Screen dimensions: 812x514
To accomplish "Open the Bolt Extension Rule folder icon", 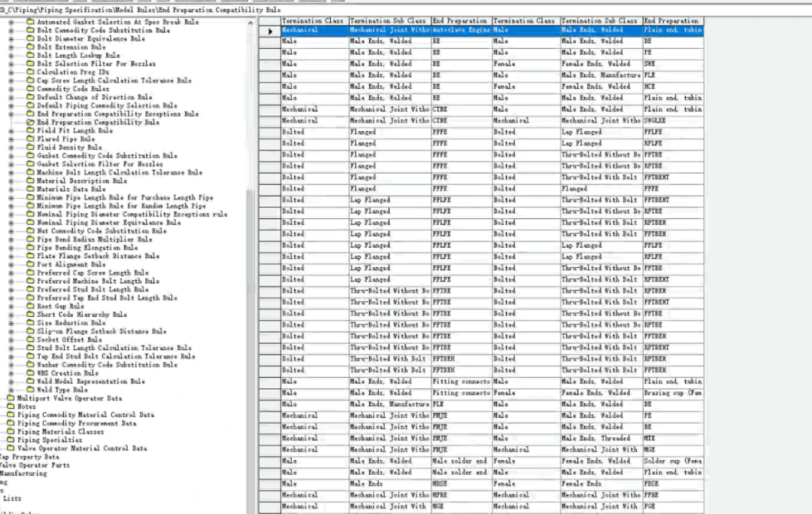I will 31,47.
